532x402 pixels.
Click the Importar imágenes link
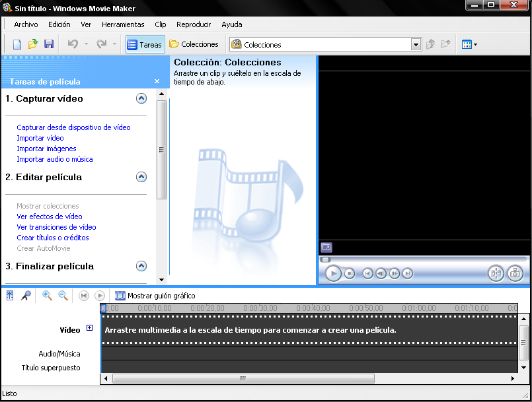[x=46, y=149]
